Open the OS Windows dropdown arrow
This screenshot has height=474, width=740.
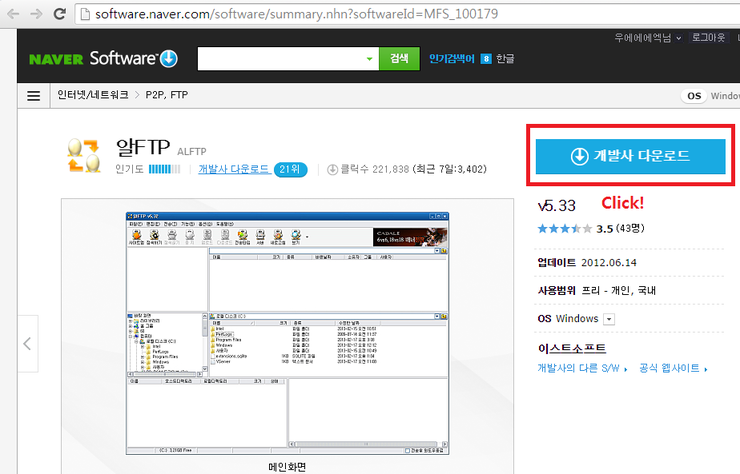click(609, 319)
